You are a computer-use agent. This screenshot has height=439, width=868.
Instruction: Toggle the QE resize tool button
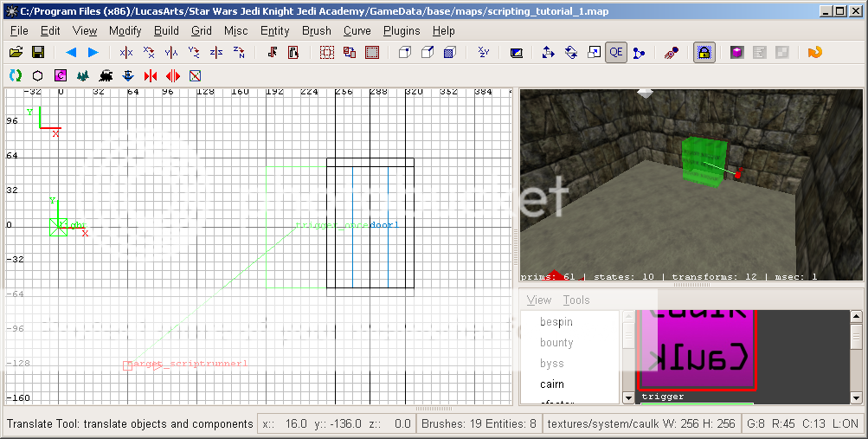click(x=616, y=53)
